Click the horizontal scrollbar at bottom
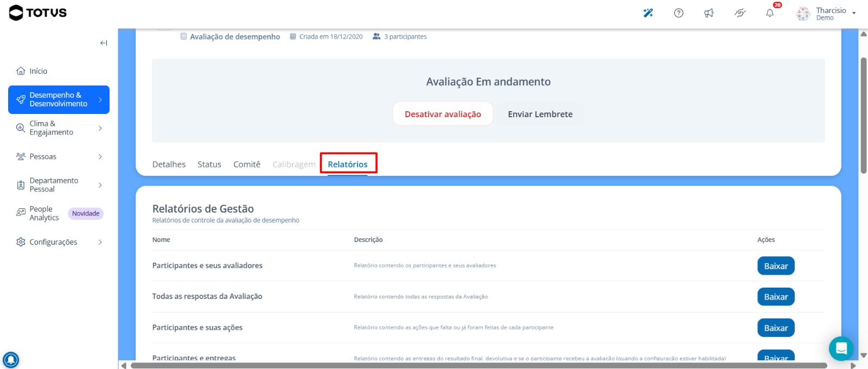The height and width of the screenshot is (369, 868). 478,366
